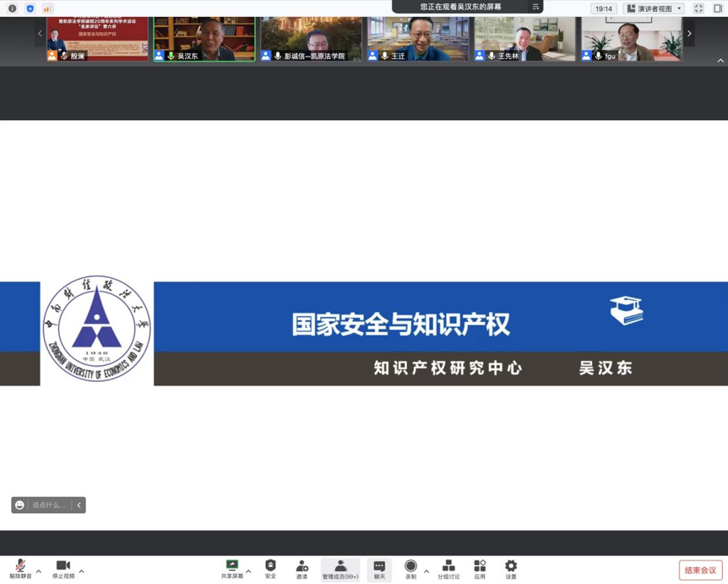Click the 共享屏幕 share screen icon

click(231, 568)
